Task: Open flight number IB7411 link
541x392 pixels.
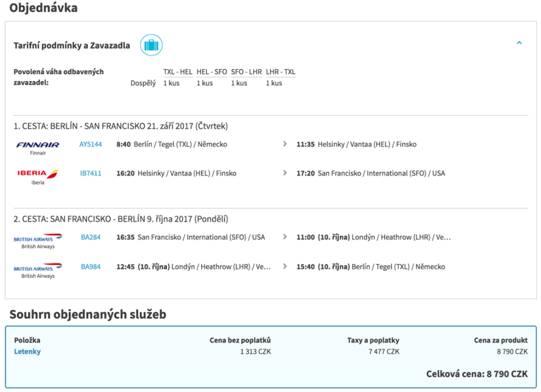Action: click(91, 173)
